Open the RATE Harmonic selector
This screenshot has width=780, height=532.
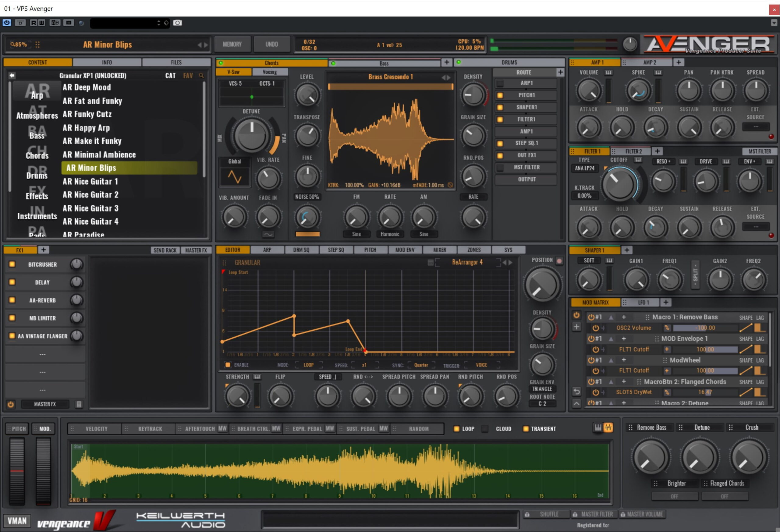click(x=390, y=234)
